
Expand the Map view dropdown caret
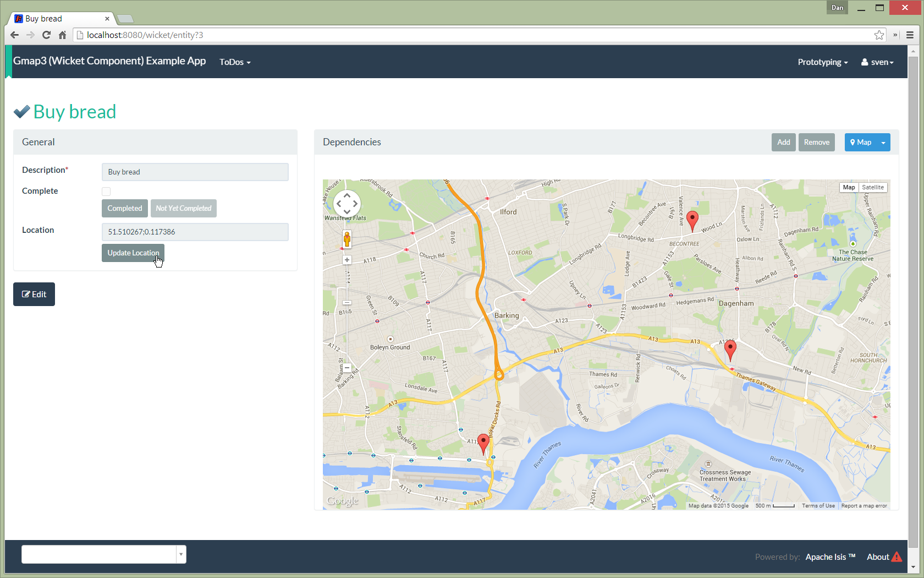[883, 143]
